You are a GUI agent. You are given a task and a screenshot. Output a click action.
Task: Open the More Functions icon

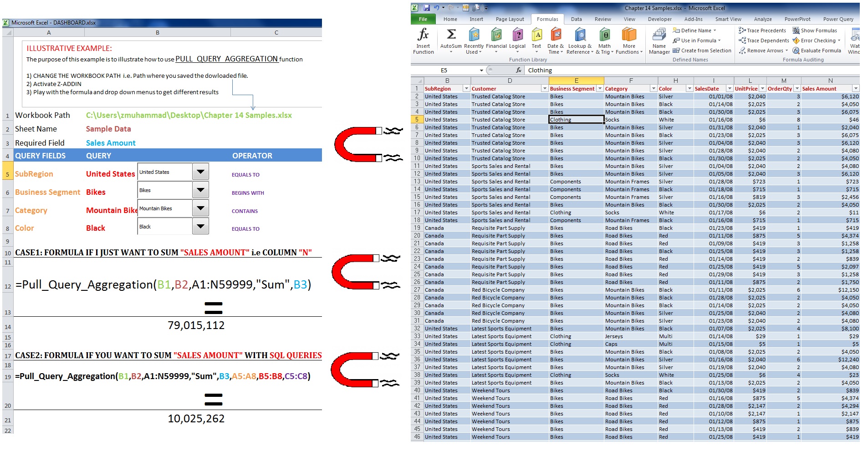(629, 34)
